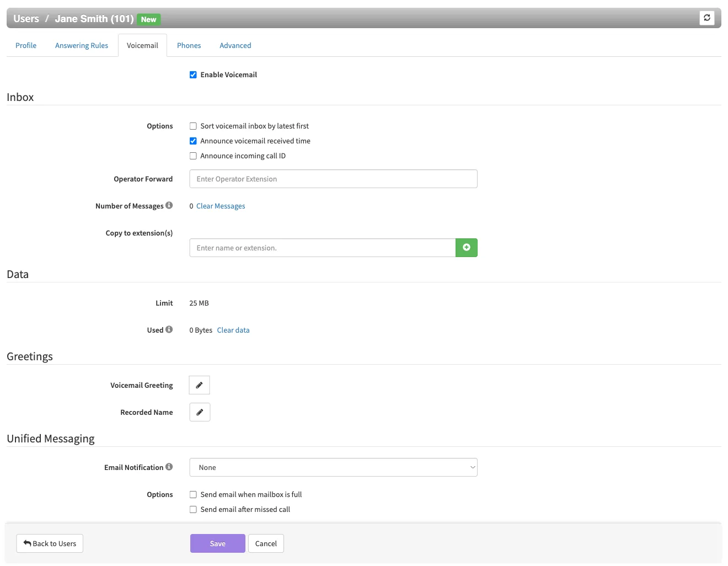The height and width of the screenshot is (566, 728).
Task: Open the Email Notification dropdown
Action: pyautogui.click(x=333, y=467)
